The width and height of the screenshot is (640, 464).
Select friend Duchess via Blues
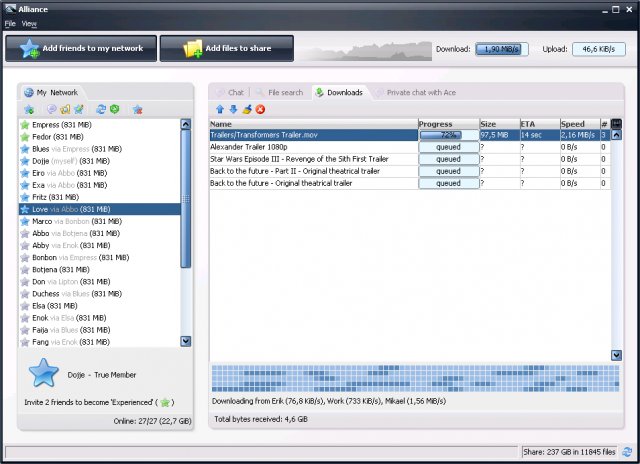click(100, 293)
